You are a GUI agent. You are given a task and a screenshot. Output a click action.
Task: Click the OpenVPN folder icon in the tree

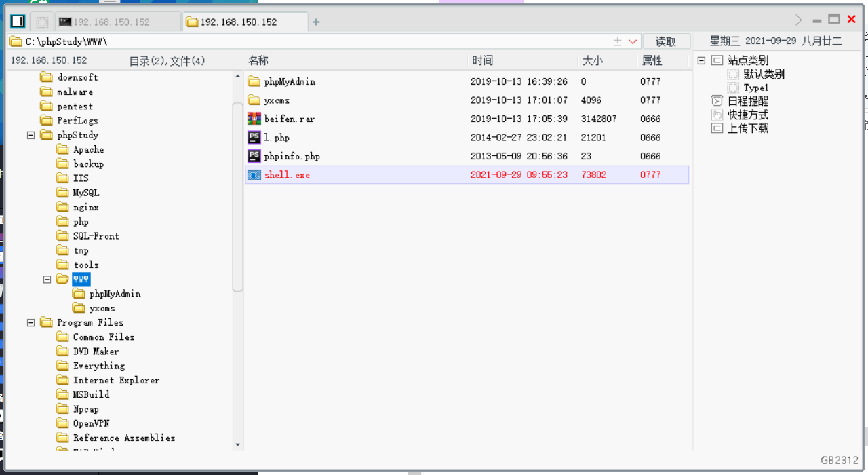click(x=62, y=423)
